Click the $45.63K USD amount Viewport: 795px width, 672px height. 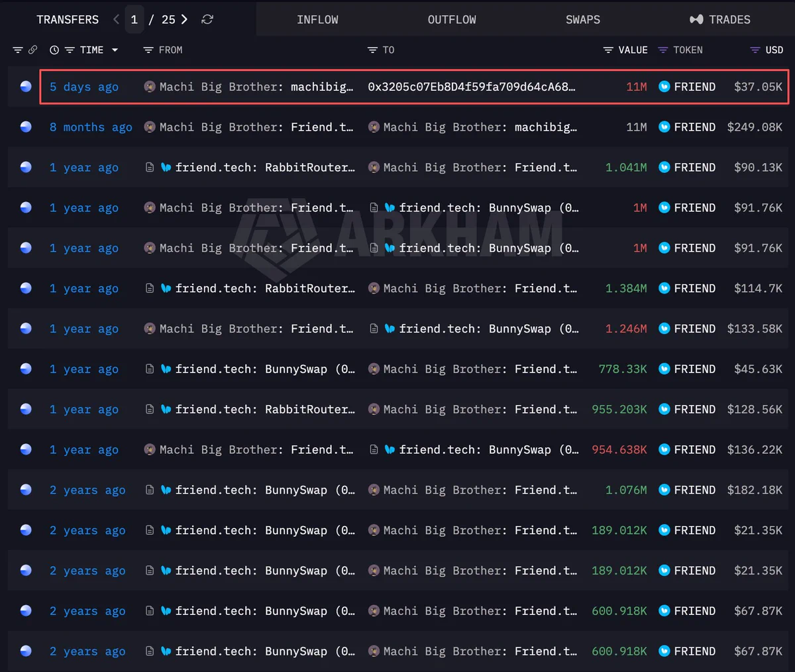pos(758,369)
